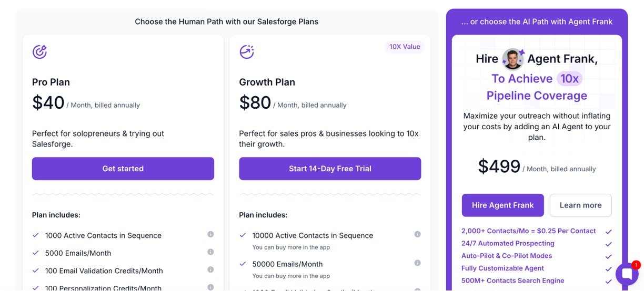Screen dimensions: 644x291
Task: Checkmark beside 1000 Active Contacts in Sequence
Action: 36,235
